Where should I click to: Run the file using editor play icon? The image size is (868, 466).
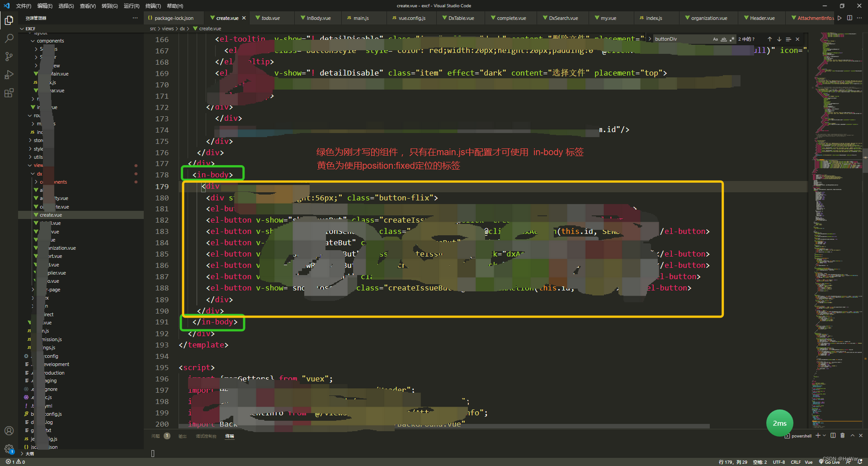[840, 18]
